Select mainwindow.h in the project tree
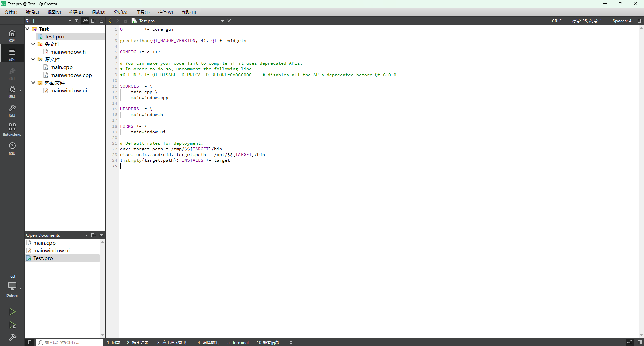The height and width of the screenshot is (346, 644). [68, 52]
